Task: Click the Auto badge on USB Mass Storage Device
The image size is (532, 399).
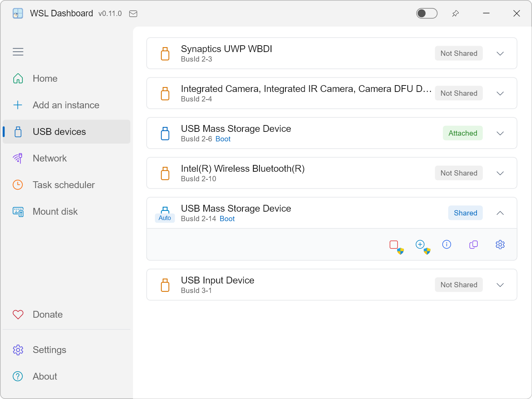Action: coord(165,218)
